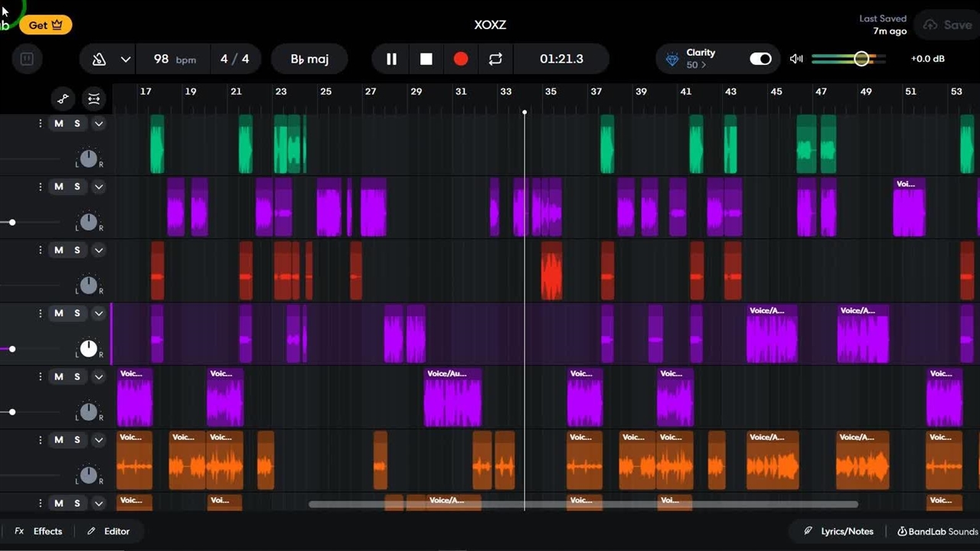This screenshot has height=551, width=980.
Task: Expand the metronome options dropdown arrow
Action: (126, 59)
